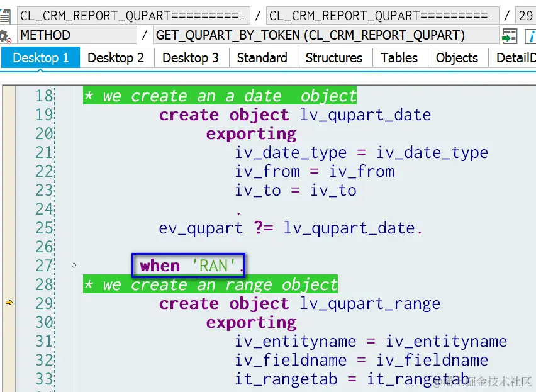Switch to the Tables tab
536x392 pixels.
pyautogui.click(x=399, y=57)
